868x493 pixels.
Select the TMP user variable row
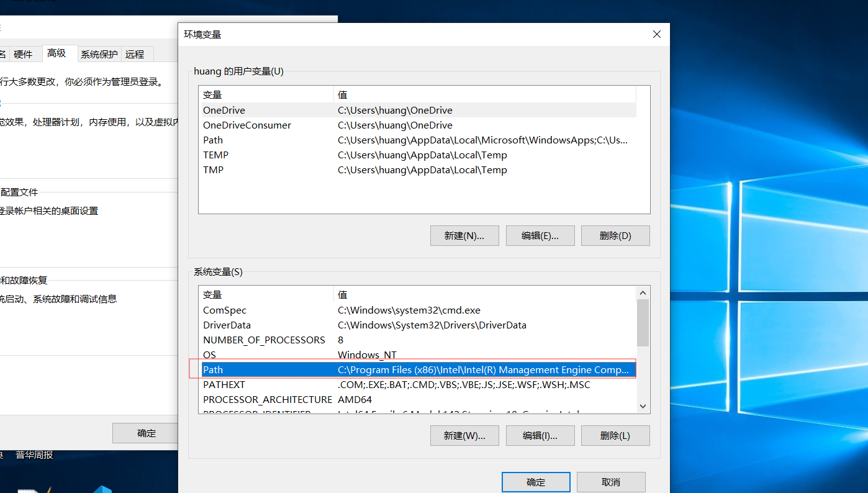click(x=417, y=170)
